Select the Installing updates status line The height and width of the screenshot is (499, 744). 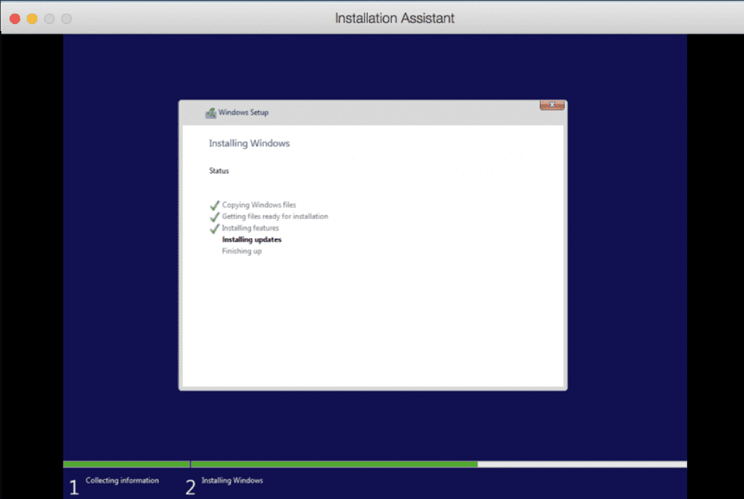point(251,240)
